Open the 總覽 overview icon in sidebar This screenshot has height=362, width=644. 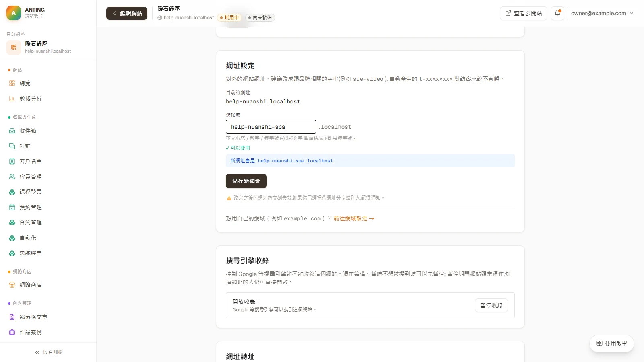pos(12,83)
